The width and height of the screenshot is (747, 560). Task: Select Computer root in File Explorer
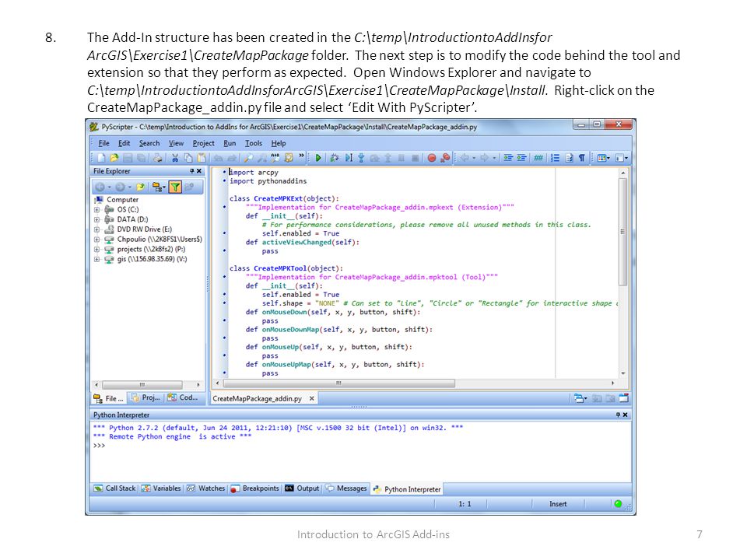pos(122,200)
